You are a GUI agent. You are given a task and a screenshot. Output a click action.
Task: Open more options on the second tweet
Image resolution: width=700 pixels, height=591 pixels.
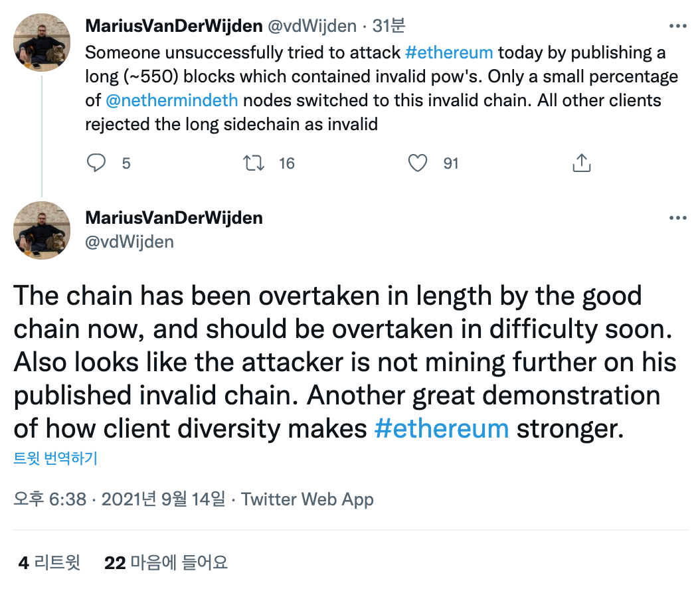677,218
